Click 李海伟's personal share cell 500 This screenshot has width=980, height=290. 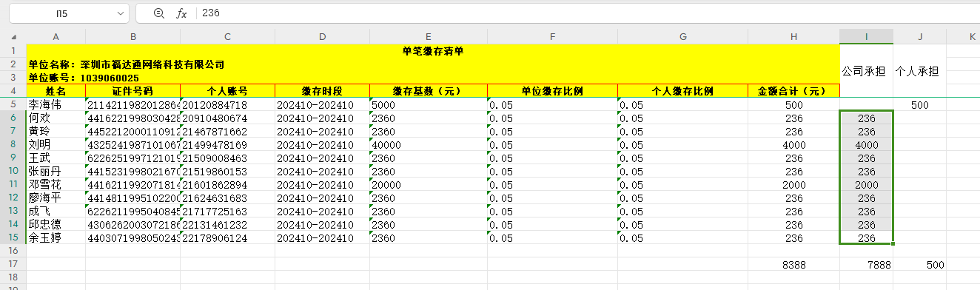(919, 105)
